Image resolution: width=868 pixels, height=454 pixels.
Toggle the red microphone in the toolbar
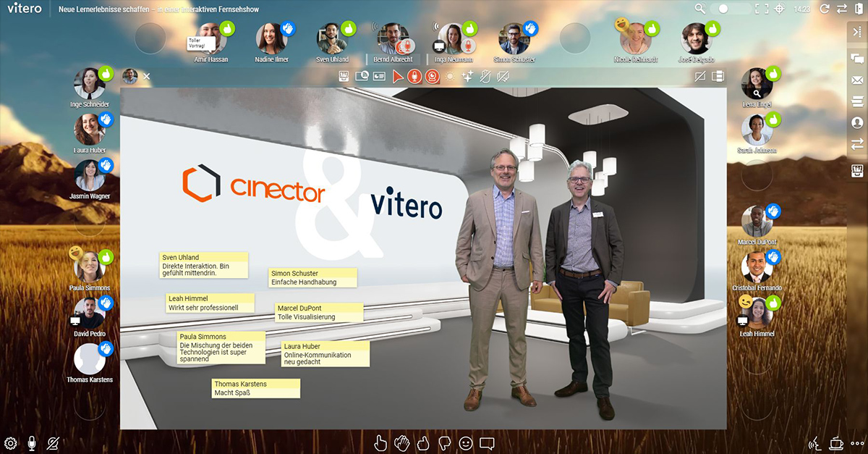point(414,76)
